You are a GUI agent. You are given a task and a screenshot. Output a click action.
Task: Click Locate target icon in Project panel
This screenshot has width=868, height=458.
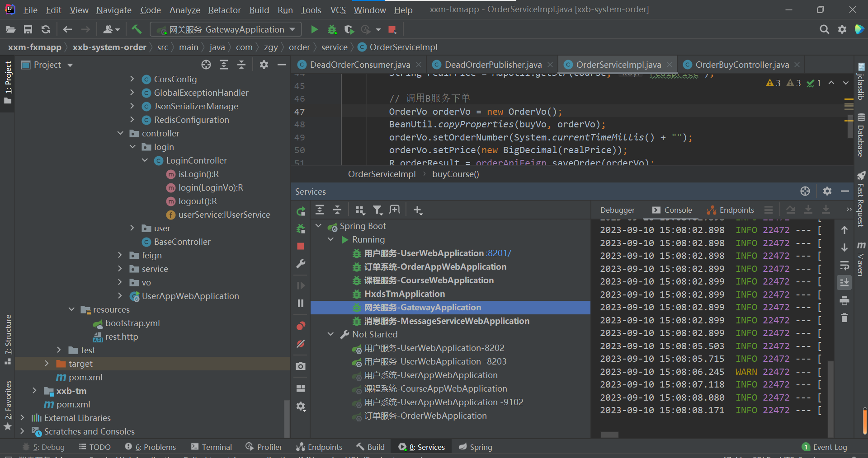point(206,65)
